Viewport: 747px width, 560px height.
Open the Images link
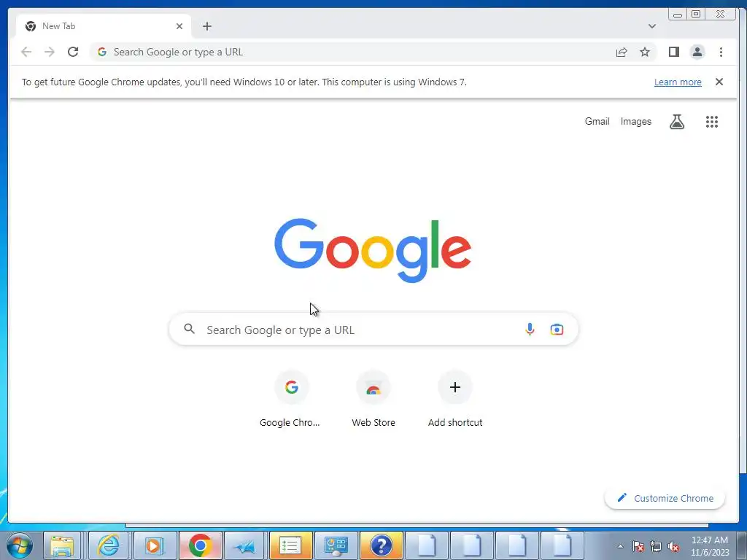635,122
